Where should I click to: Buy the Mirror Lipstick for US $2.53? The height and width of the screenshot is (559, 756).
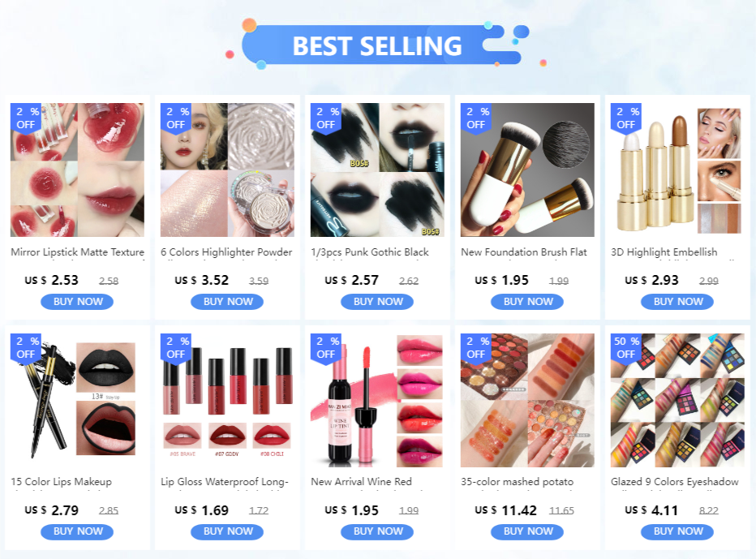[x=77, y=302]
